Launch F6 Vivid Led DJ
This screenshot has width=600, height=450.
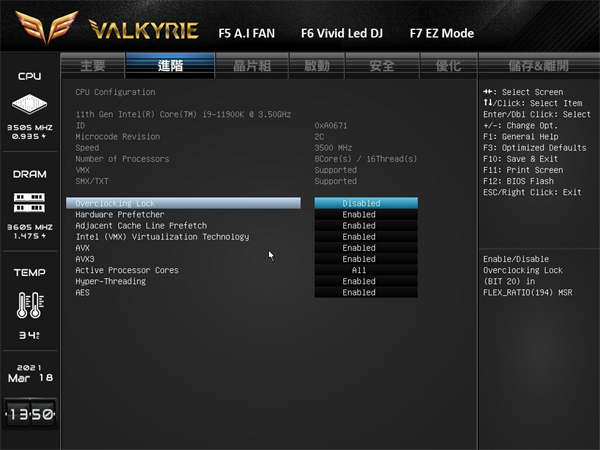(x=342, y=33)
